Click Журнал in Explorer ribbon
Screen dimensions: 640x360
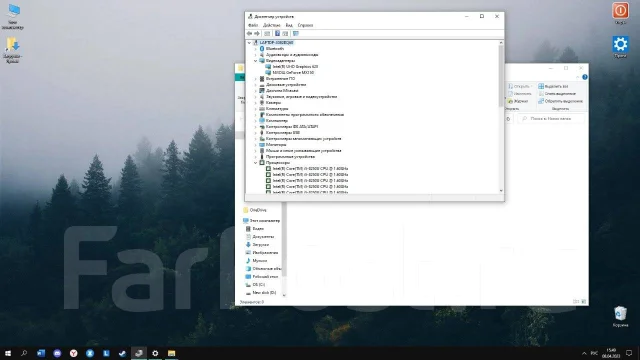tap(518, 101)
